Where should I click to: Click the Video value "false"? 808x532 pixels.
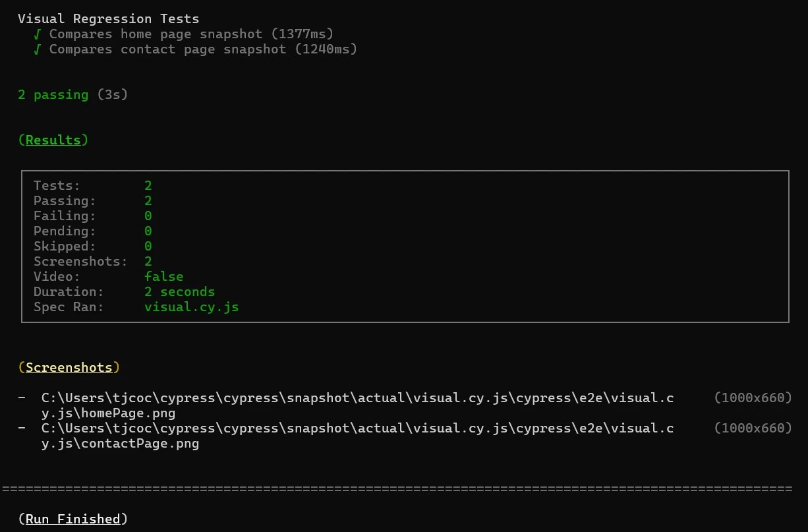click(163, 276)
